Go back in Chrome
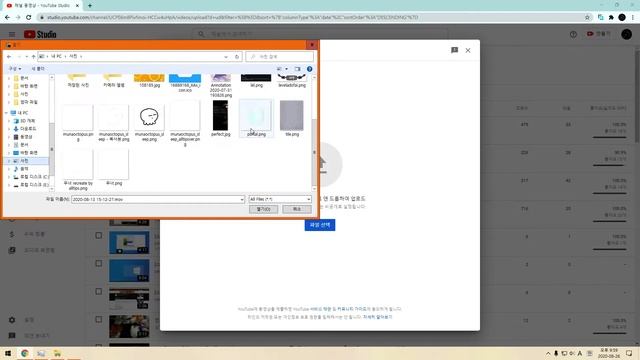 pyautogui.click(x=7, y=17)
